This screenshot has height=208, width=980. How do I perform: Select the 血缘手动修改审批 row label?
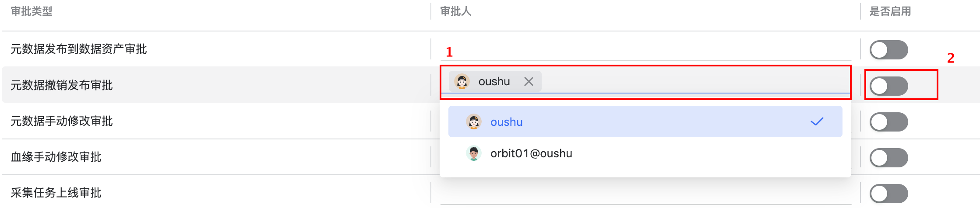(x=56, y=157)
